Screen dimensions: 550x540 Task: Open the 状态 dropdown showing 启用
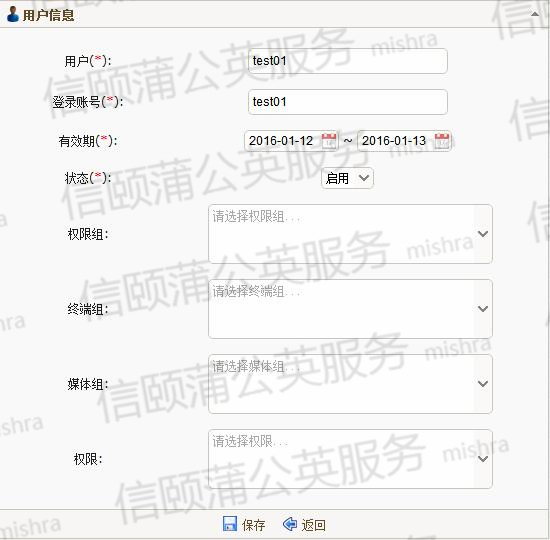coord(347,178)
